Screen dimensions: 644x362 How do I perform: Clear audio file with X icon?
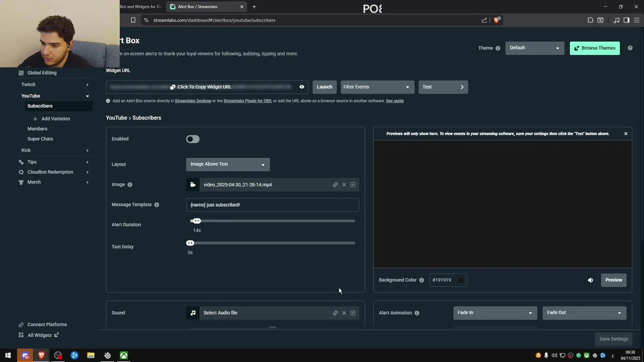click(344, 313)
